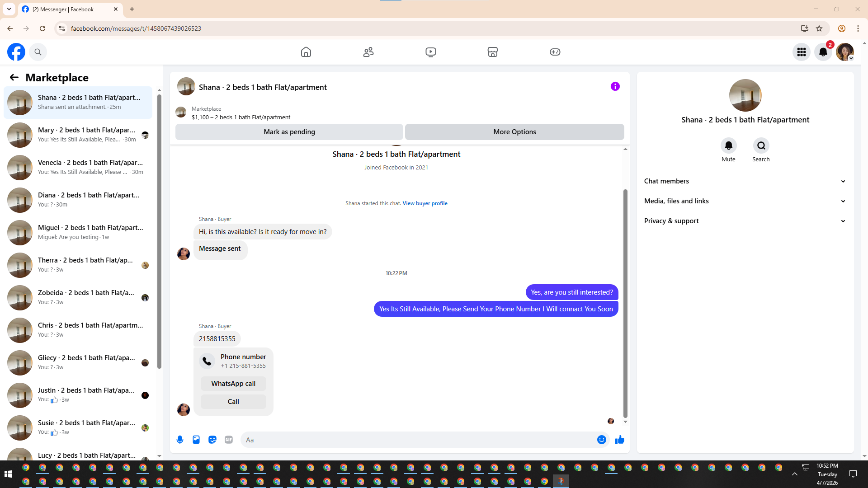
Task: Choose a GIF
Action: click(229, 440)
